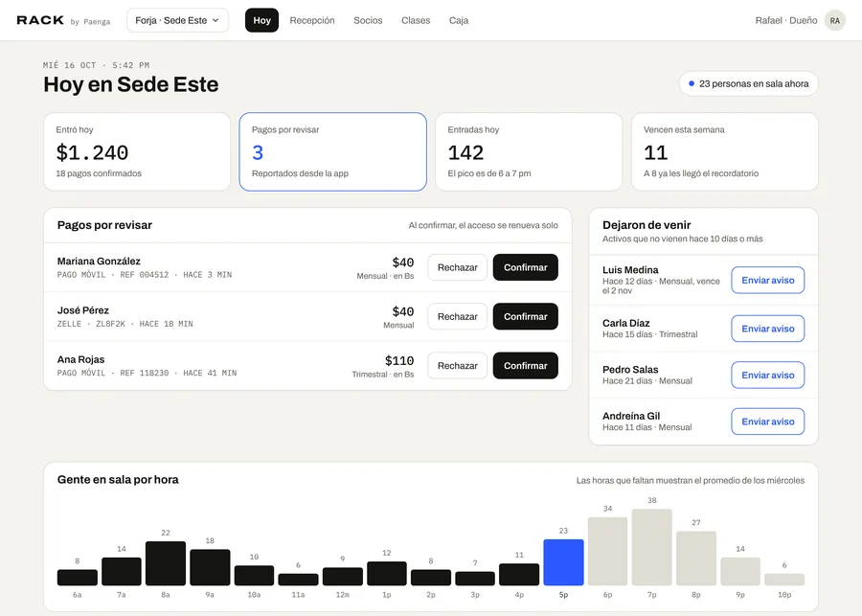Click the RACK logo
862x616 pixels.
click(40, 20)
